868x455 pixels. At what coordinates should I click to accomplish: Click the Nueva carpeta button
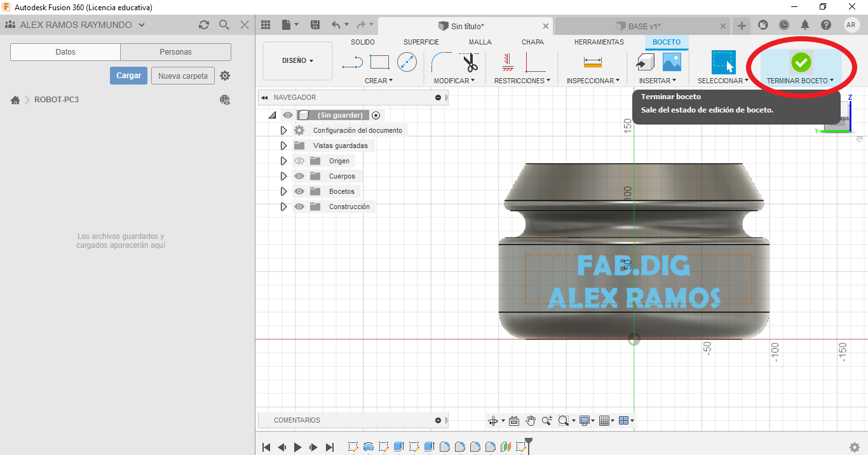[183, 76]
